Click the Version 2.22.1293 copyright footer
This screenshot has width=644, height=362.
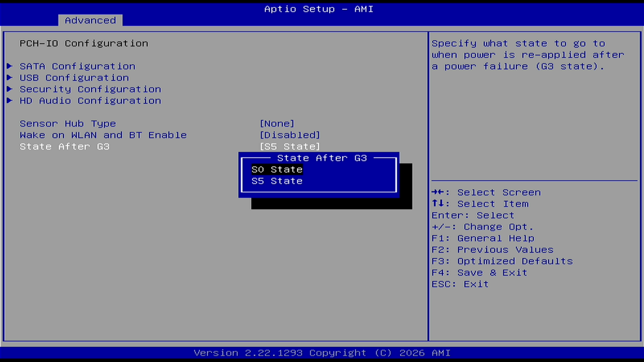(322, 353)
